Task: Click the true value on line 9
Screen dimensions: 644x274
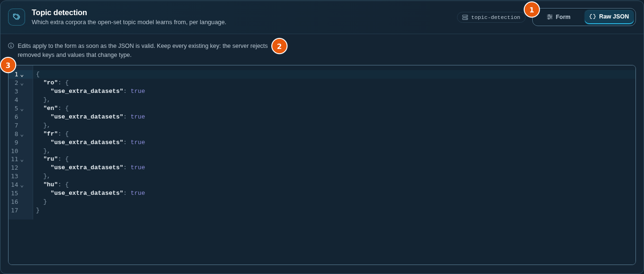Action: tap(138, 142)
